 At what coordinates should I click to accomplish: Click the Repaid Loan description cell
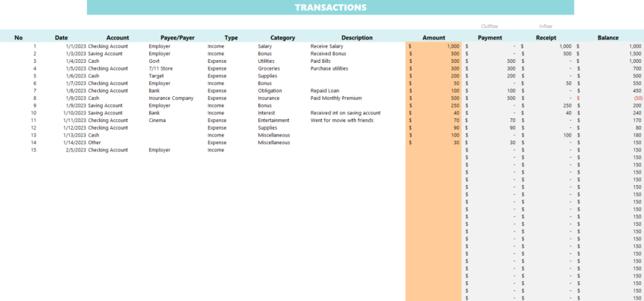click(324, 91)
